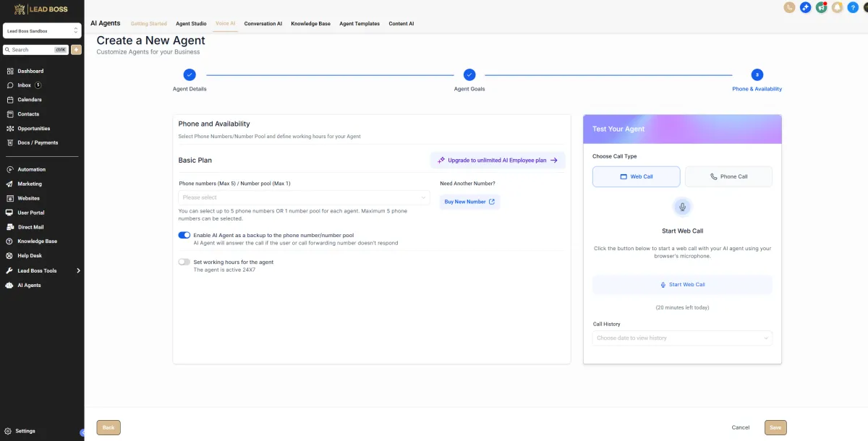Click the microphone icon above Start Web Call heading
Image resolution: width=868 pixels, height=441 pixels.
(x=682, y=207)
